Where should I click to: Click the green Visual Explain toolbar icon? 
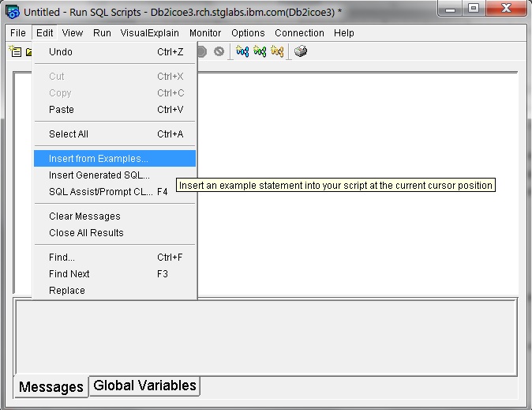(260, 51)
